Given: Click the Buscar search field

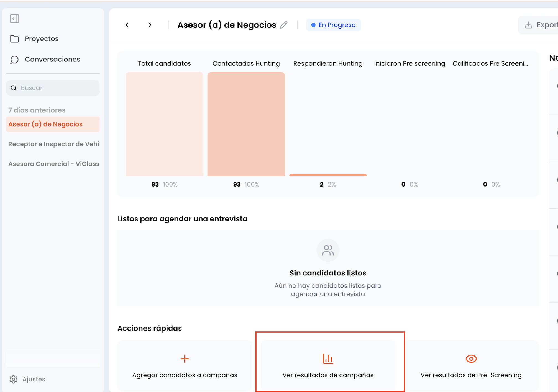Looking at the screenshot, I should coord(53,88).
